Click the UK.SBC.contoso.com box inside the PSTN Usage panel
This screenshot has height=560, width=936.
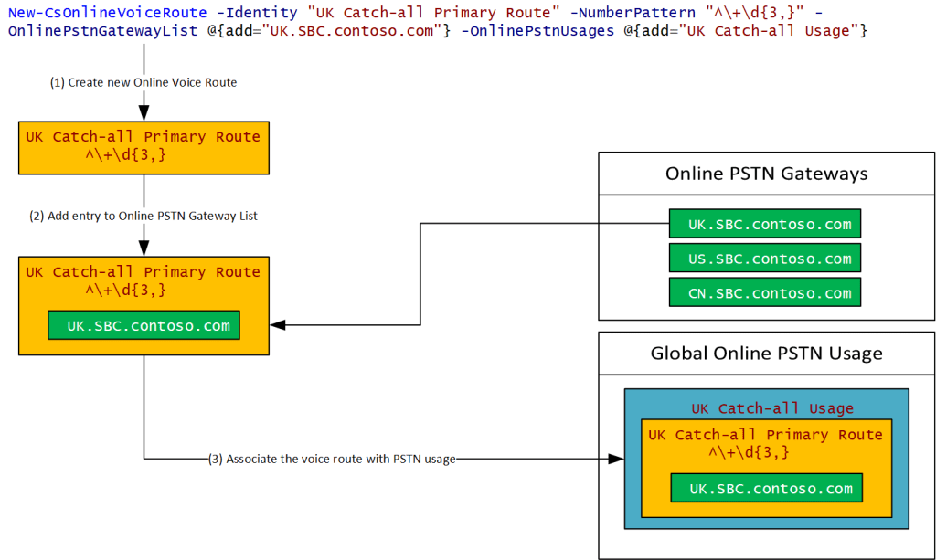pos(766,489)
